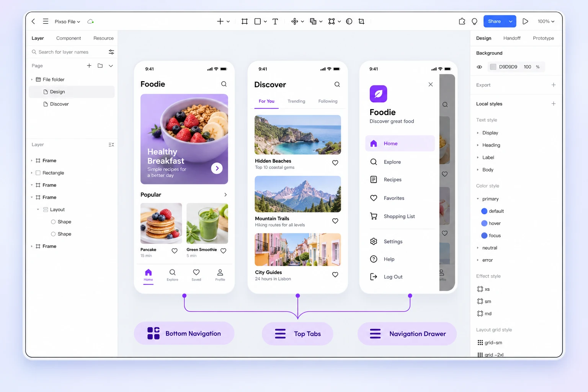This screenshot has width=588, height=392.
Task: Click the cloud sync status icon
Action: (x=90, y=21)
